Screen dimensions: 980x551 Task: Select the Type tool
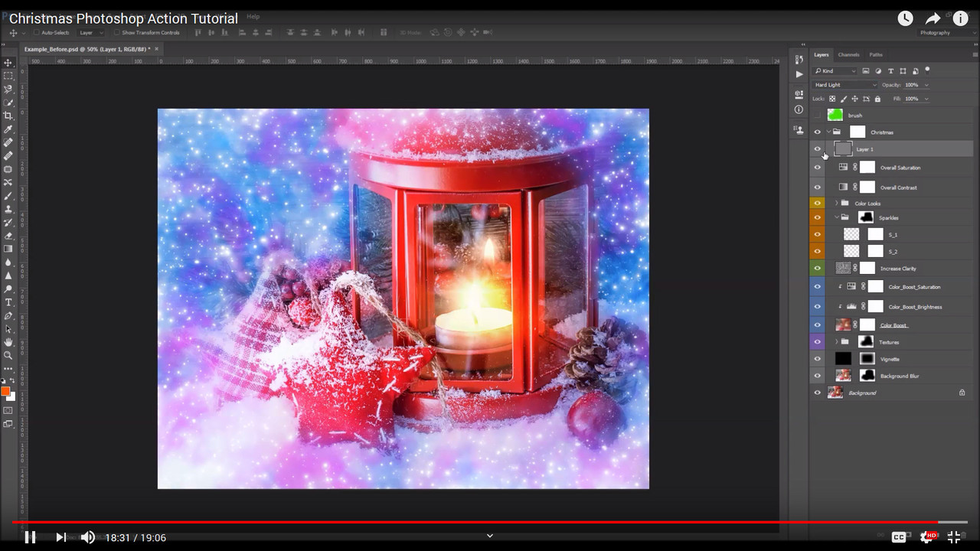tap(8, 302)
